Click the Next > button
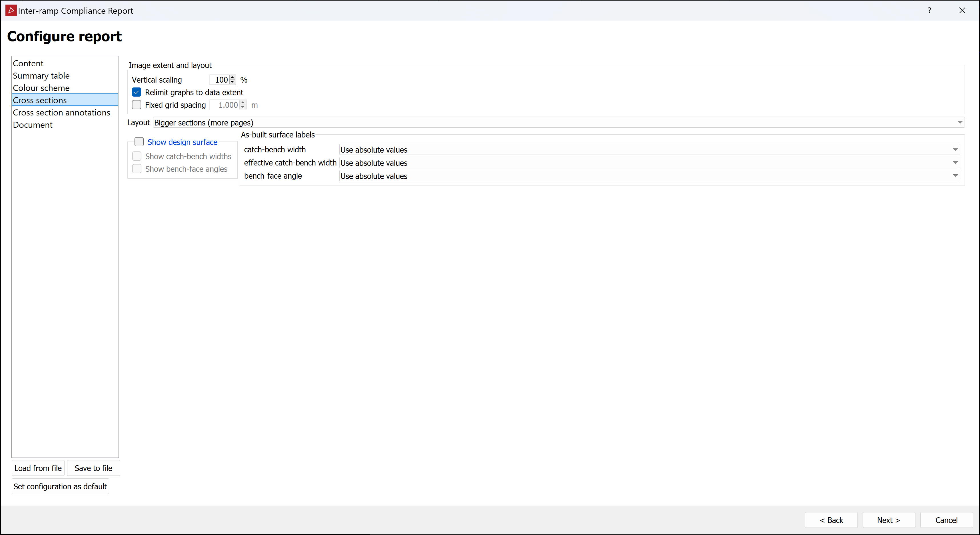This screenshot has width=980, height=535. click(888, 520)
